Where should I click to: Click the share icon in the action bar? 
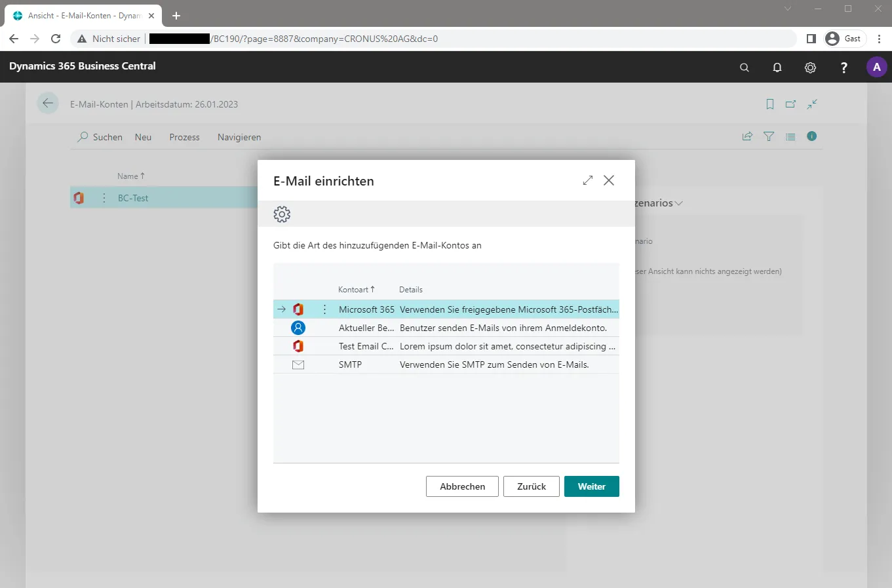click(x=747, y=136)
